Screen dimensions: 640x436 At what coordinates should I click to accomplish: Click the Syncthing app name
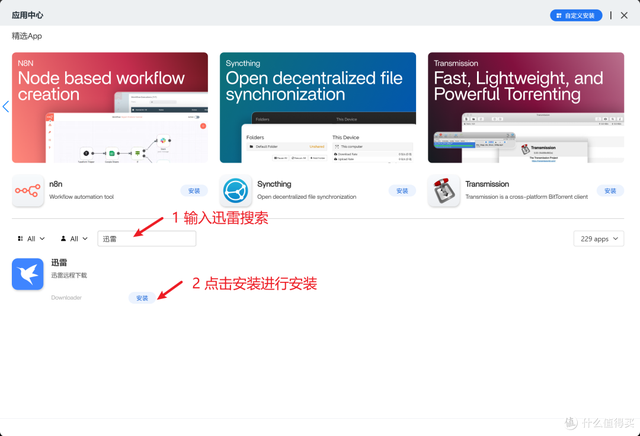point(274,184)
